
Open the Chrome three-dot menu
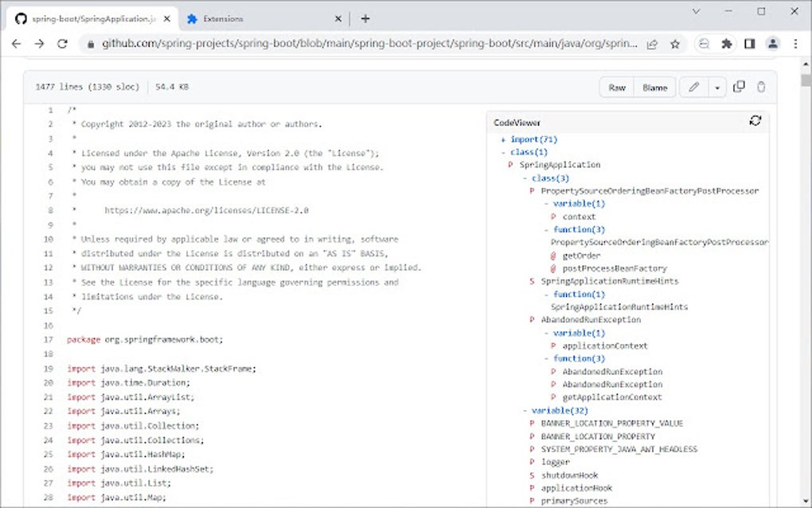pos(794,45)
